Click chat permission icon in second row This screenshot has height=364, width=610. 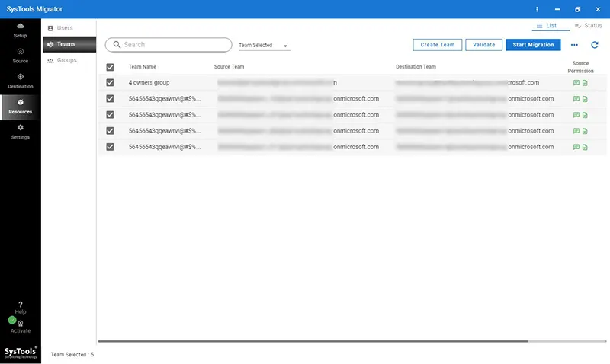pyautogui.click(x=576, y=99)
